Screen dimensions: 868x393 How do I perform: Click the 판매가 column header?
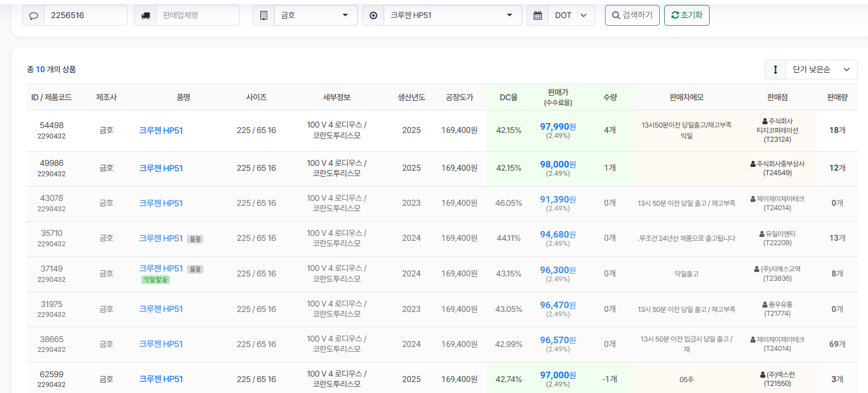point(558,97)
